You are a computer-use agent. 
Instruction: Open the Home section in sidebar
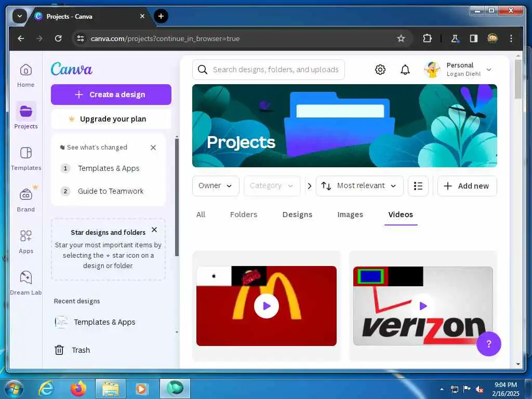pyautogui.click(x=26, y=76)
